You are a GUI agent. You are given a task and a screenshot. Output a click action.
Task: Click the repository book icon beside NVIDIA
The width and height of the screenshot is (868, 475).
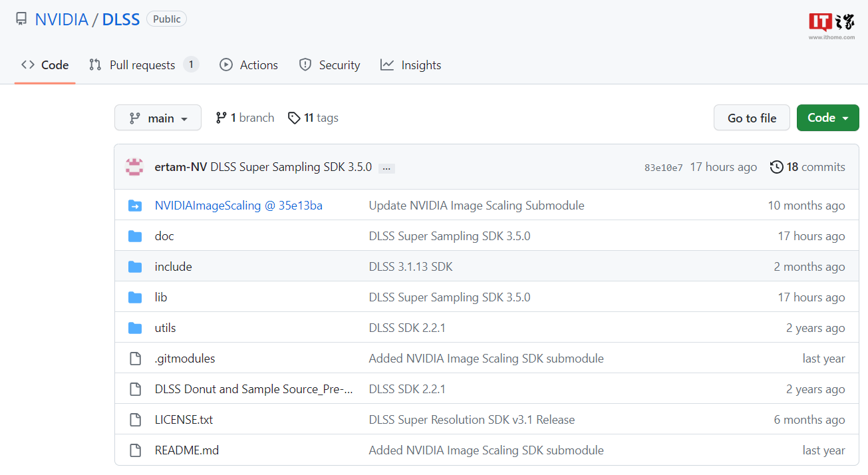(21, 19)
